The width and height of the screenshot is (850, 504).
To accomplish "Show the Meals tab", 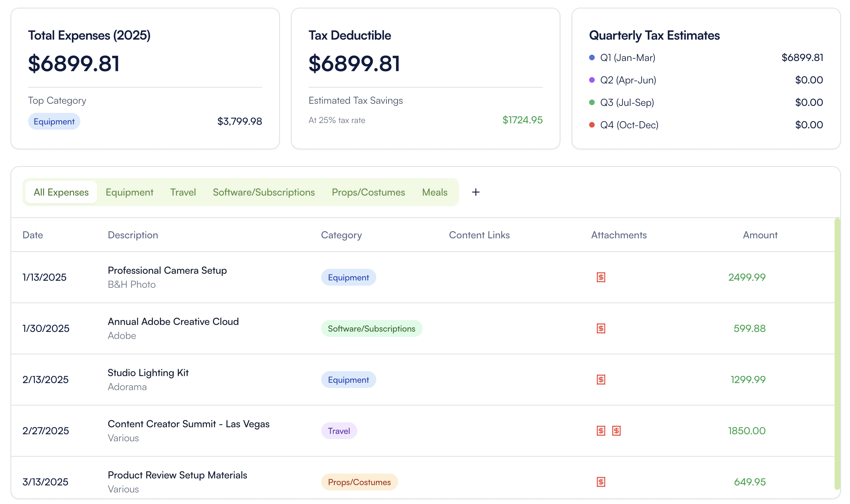I will (x=435, y=192).
